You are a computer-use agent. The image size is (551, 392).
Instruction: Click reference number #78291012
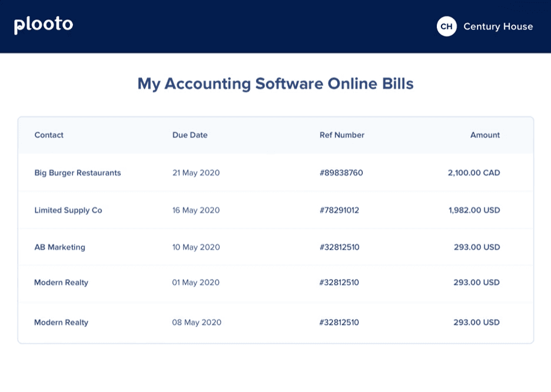click(x=339, y=210)
